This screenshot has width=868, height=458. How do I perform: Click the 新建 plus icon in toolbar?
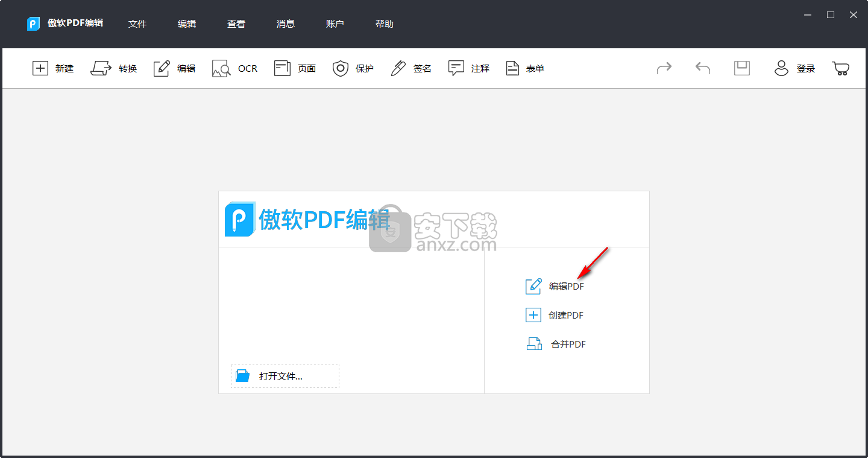pos(40,68)
